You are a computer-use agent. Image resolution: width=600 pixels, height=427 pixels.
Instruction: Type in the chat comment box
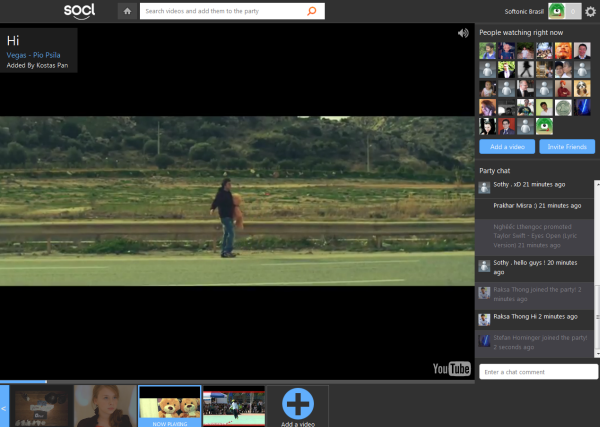pos(537,372)
